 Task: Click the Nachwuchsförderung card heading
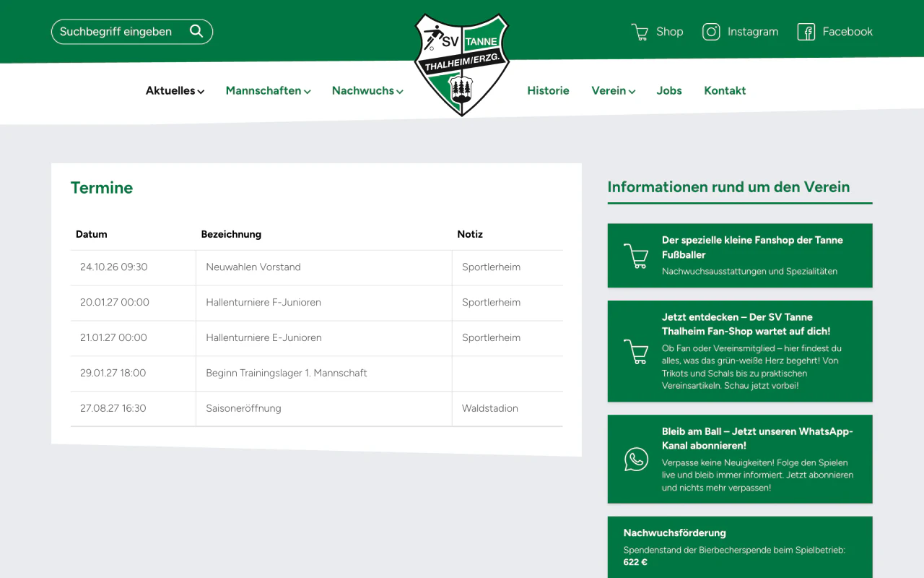(x=675, y=532)
